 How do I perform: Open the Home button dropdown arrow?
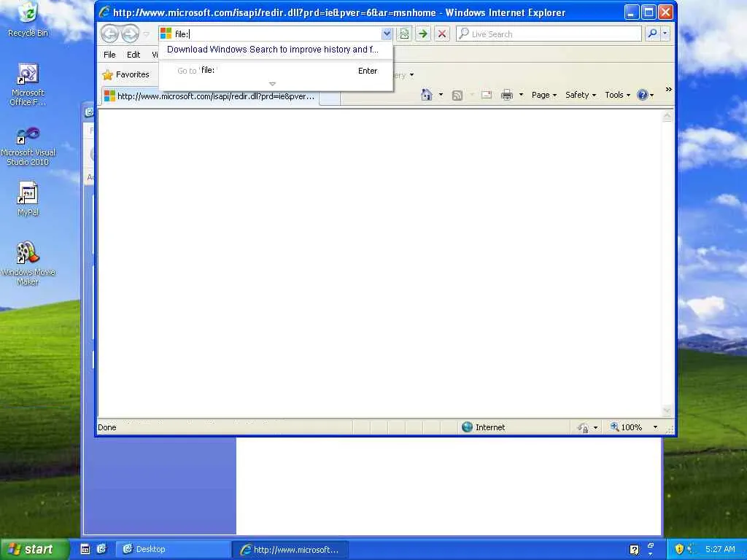[441, 95]
